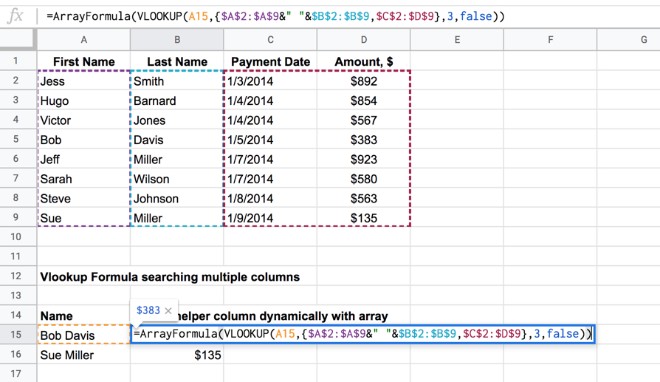Select the $135 result cell in row 16
660x382 pixels.
point(177,355)
